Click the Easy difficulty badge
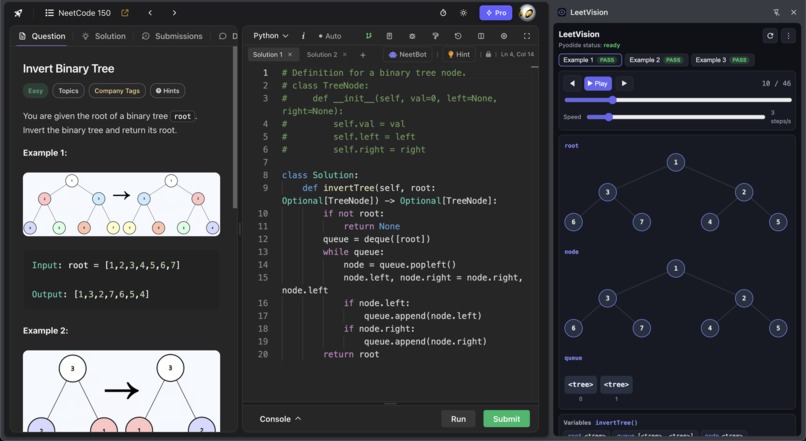806x441 pixels. (35, 91)
